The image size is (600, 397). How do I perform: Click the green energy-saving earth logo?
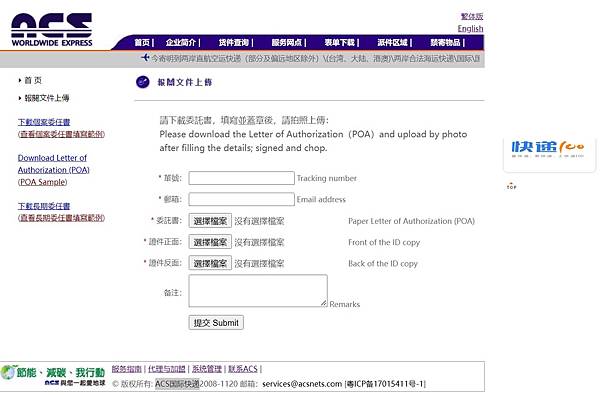[53, 376]
